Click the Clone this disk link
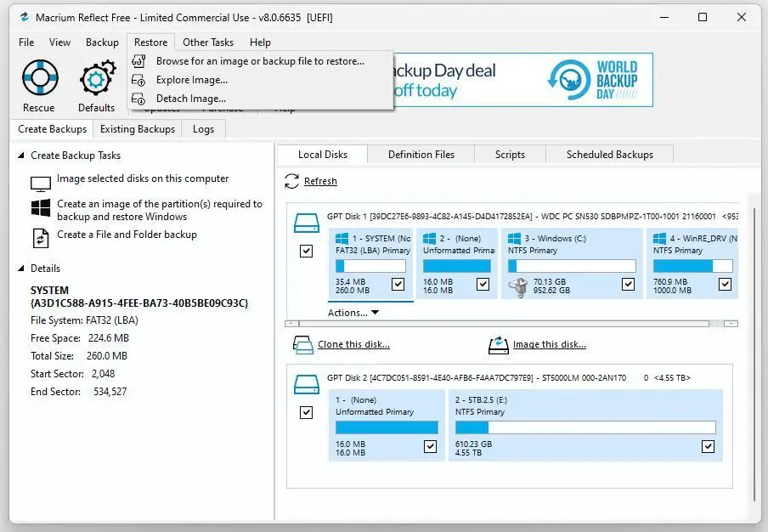 (x=353, y=344)
